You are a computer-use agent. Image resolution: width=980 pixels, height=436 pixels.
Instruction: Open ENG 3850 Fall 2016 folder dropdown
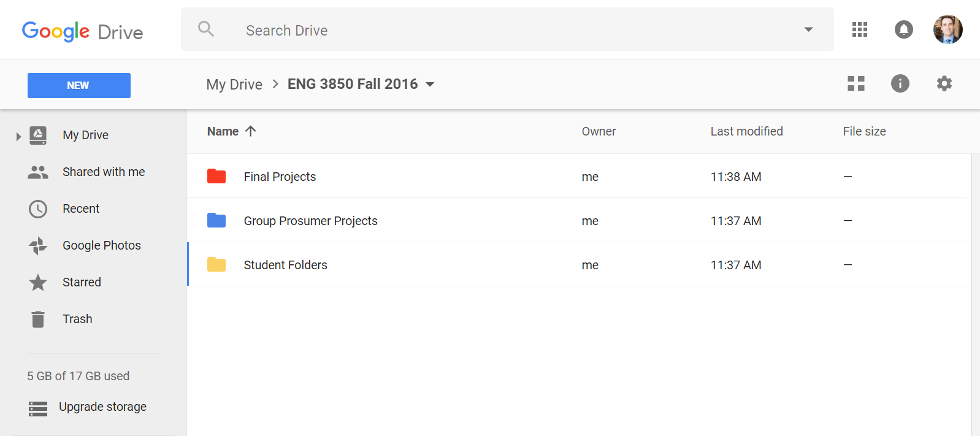pos(430,85)
